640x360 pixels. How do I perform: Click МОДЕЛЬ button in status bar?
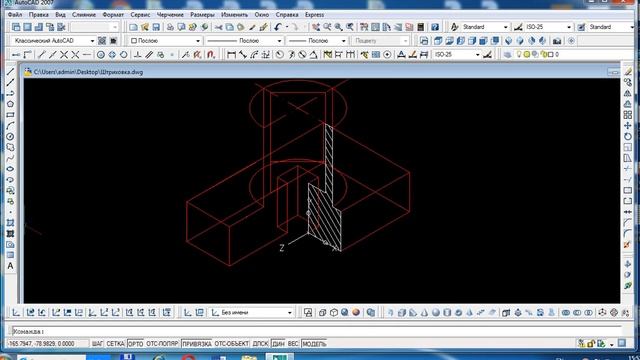coord(314,344)
